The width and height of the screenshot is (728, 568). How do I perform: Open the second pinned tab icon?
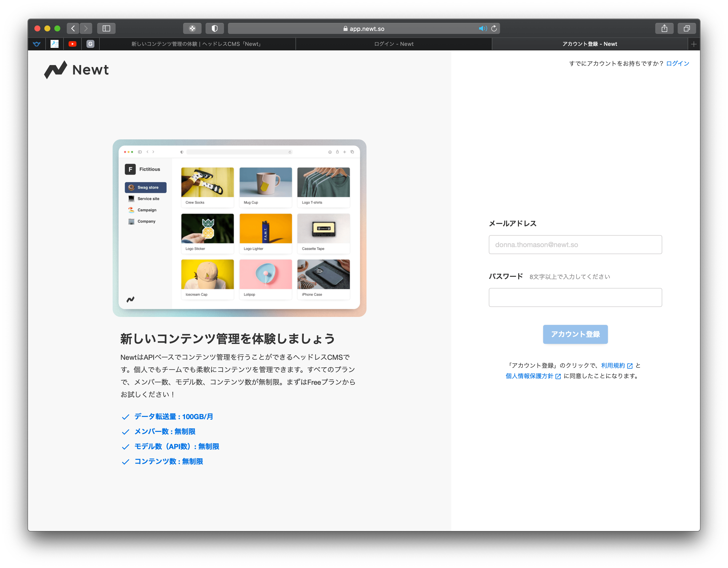coord(54,44)
